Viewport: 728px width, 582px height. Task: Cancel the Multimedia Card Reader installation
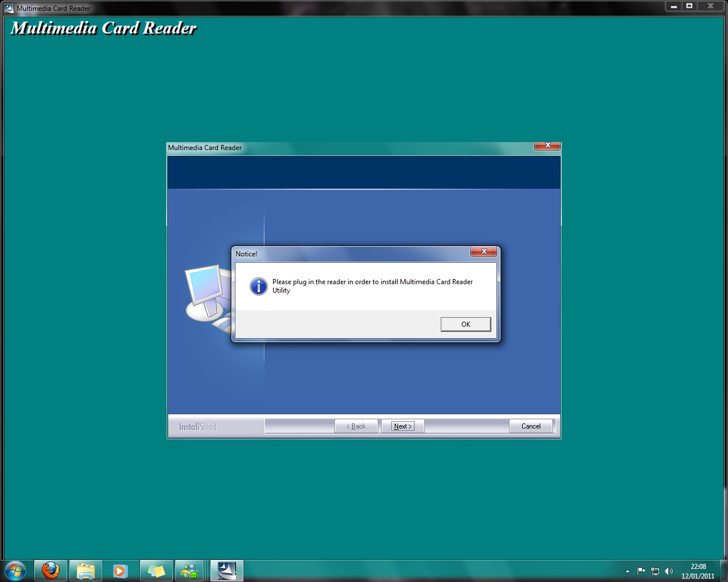pos(531,426)
